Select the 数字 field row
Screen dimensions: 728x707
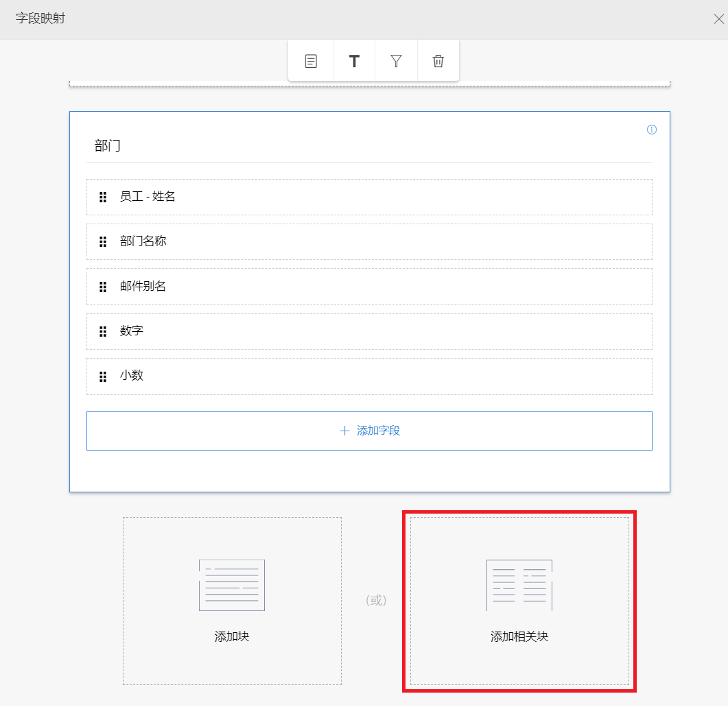pos(369,331)
